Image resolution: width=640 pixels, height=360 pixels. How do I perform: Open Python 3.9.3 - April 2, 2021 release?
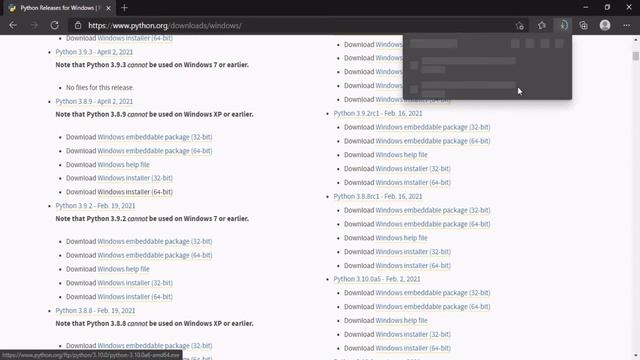click(94, 52)
